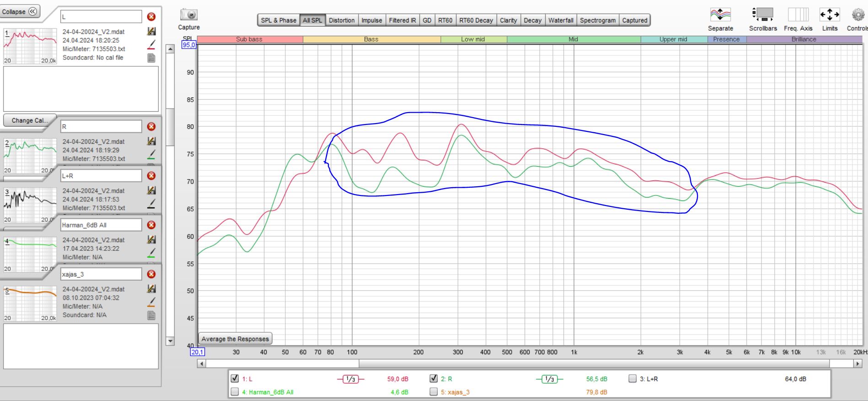
Task: Open the Clarity tab
Action: (x=508, y=20)
